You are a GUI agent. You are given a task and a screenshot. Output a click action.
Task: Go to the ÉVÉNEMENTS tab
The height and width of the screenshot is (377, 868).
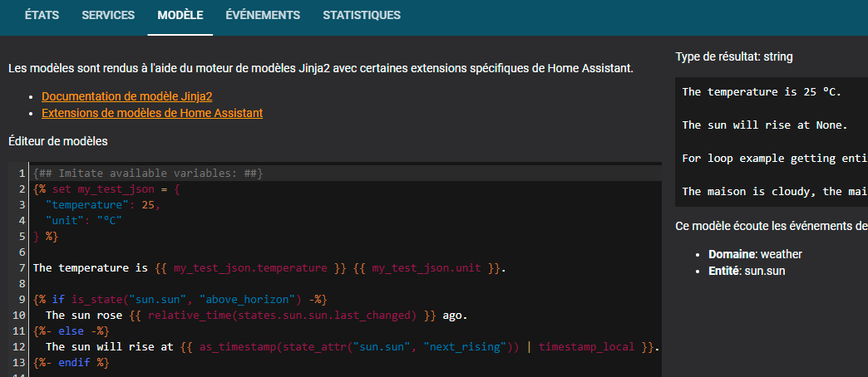point(263,15)
